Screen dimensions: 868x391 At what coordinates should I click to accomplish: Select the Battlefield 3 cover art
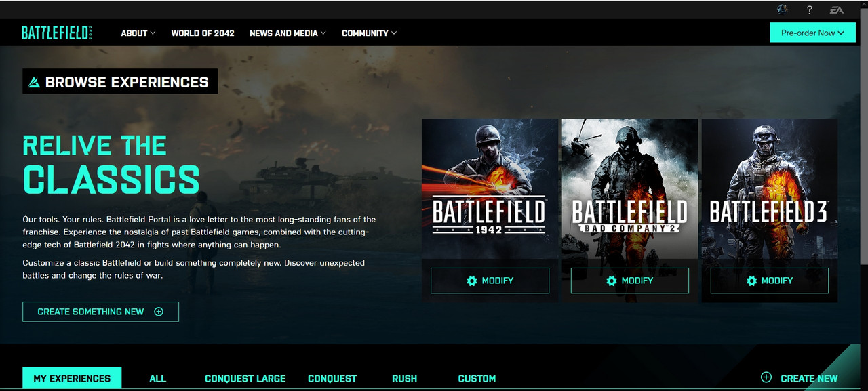pyautogui.click(x=769, y=188)
